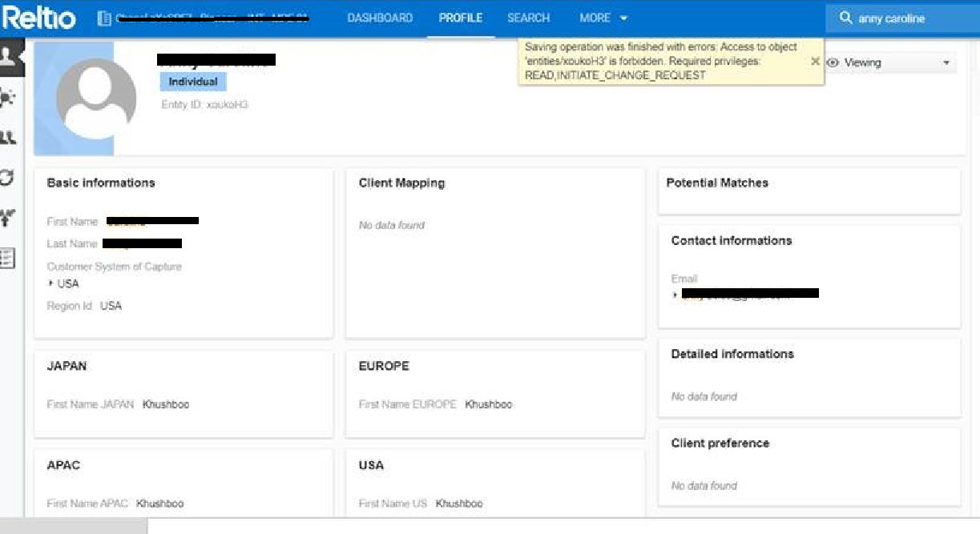Select the PROFILE tab
This screenshot has width=980, height=534.
point(461,18)
